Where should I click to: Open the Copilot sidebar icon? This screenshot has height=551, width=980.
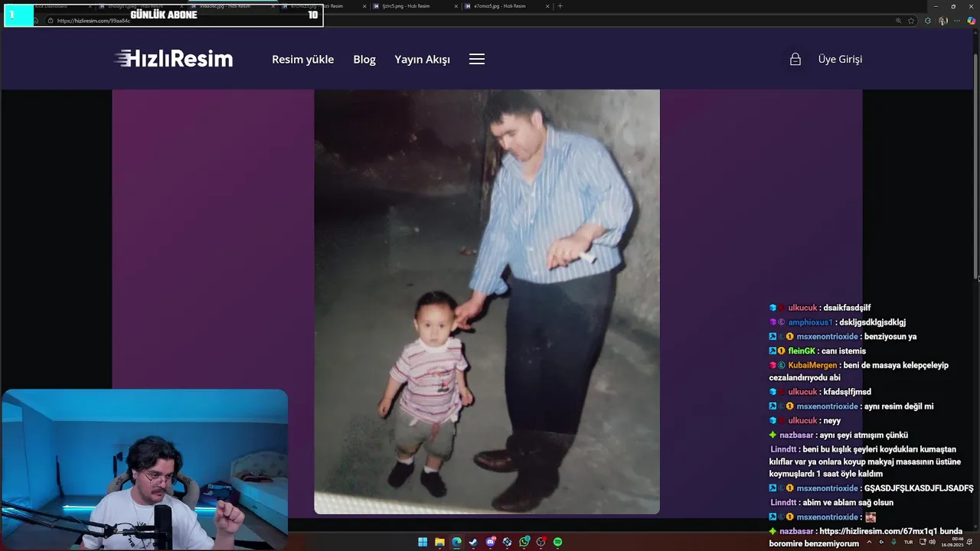pyautogui.click(x=972, y=21)
